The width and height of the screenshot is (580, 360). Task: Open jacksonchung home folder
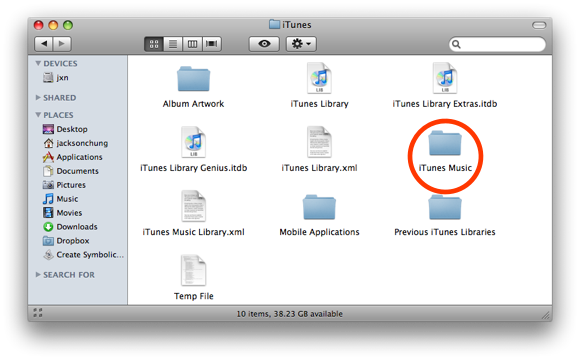(75, 143)
